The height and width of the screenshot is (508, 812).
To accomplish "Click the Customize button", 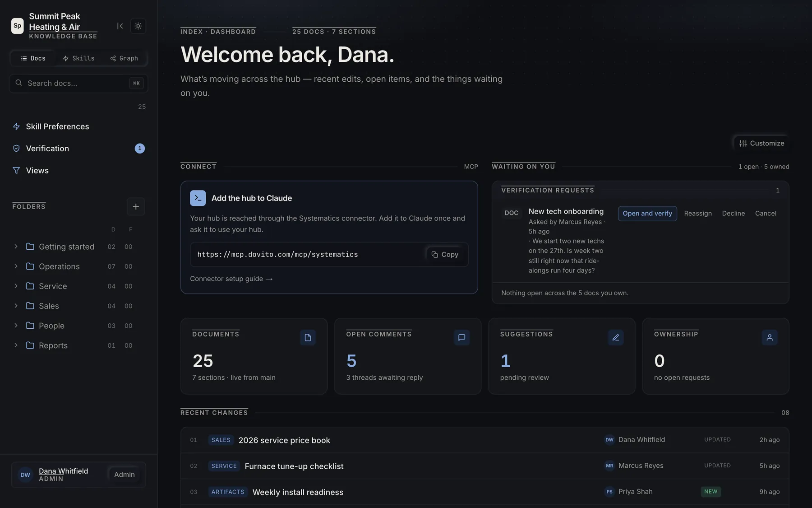I will [x=761, y=143].
